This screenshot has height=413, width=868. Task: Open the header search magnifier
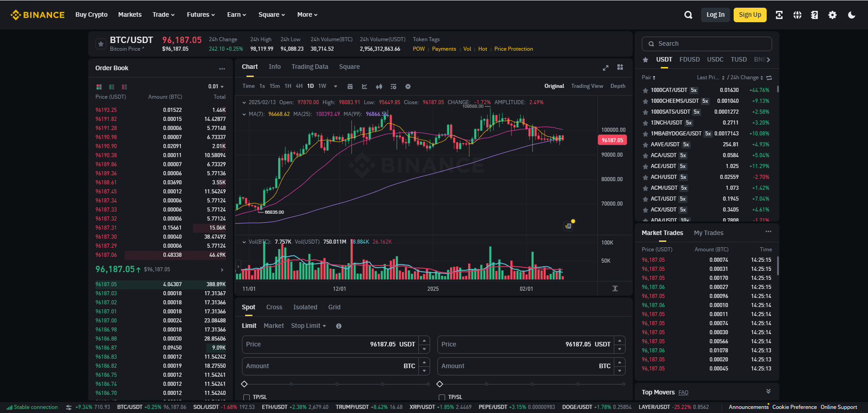[688, 15]
